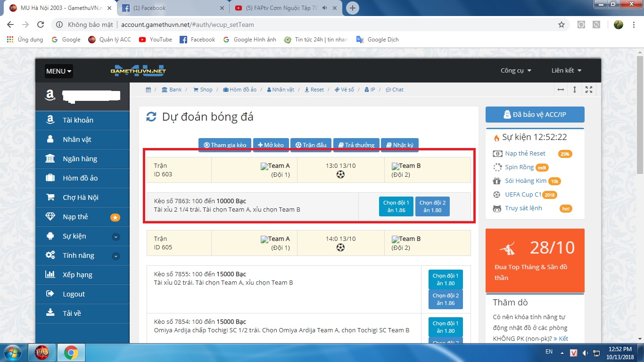Click the fullscreen expand icon

pyautogui.click(x=588, y=90)
